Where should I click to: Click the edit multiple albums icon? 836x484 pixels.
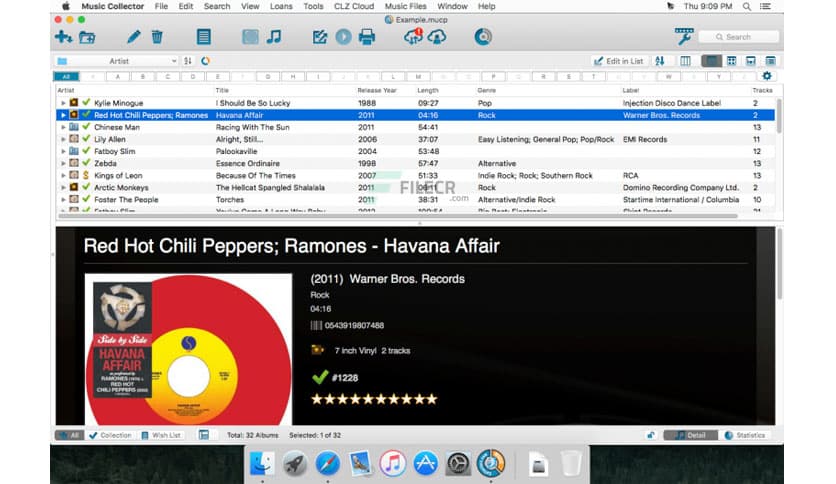[x=320, y=37]
